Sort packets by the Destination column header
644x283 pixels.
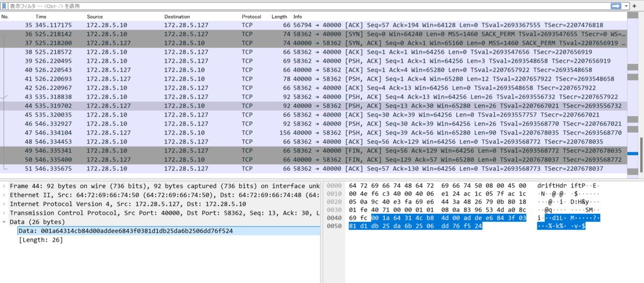coord(201,17)
